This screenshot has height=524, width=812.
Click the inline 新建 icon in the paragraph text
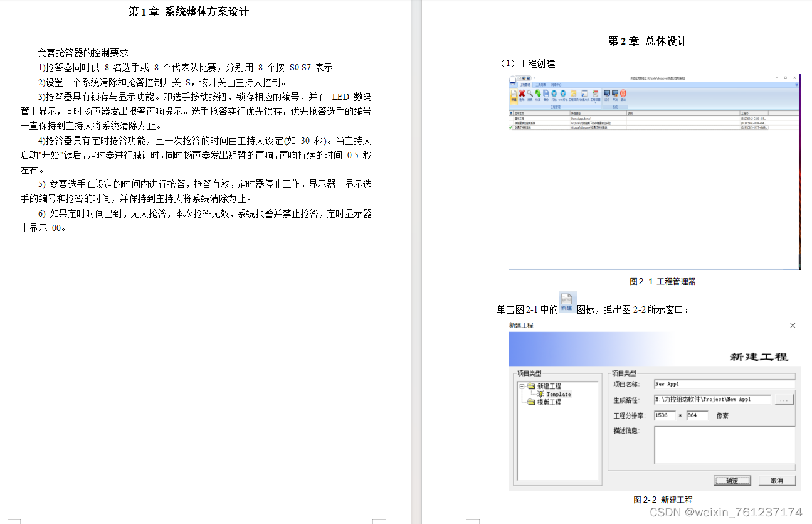click(x=567, y=302)
